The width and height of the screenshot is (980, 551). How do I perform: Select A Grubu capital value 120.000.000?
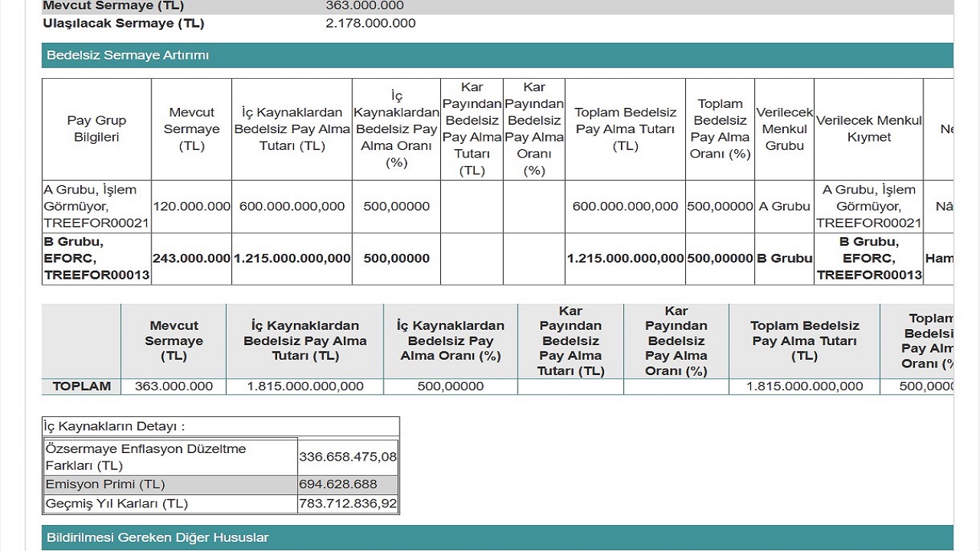(191, 206)
